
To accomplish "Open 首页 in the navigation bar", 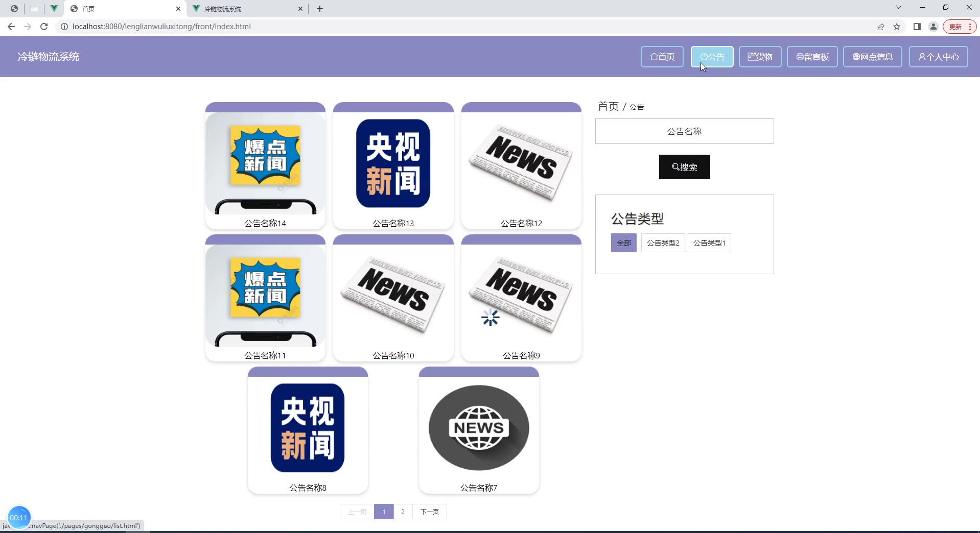I will click(662, 57).
